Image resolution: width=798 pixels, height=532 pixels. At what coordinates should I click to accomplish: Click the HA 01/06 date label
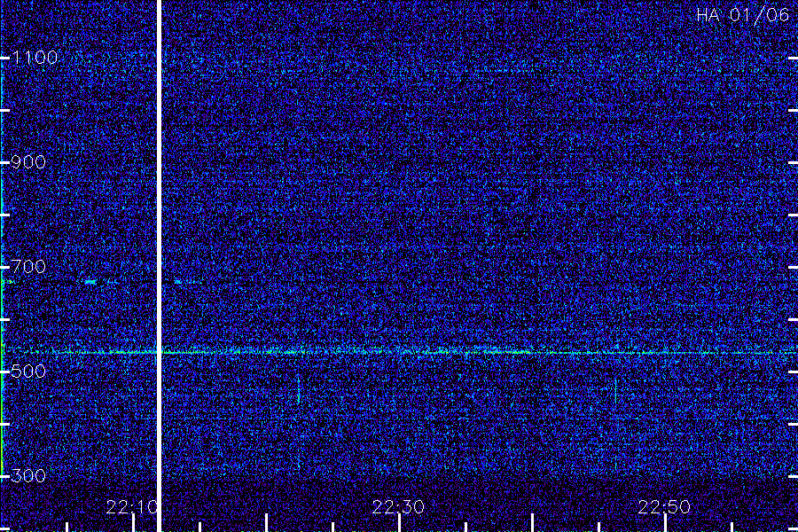coord(742,15)
